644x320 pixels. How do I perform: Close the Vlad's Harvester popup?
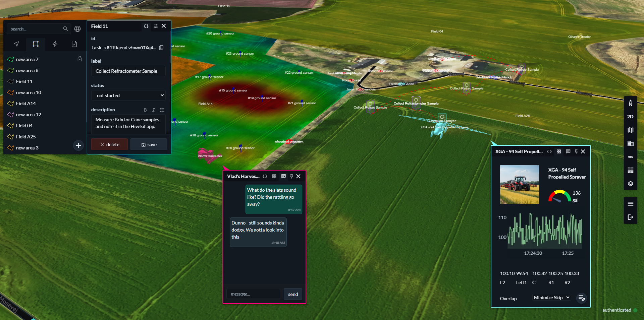(x=298, y=176)
